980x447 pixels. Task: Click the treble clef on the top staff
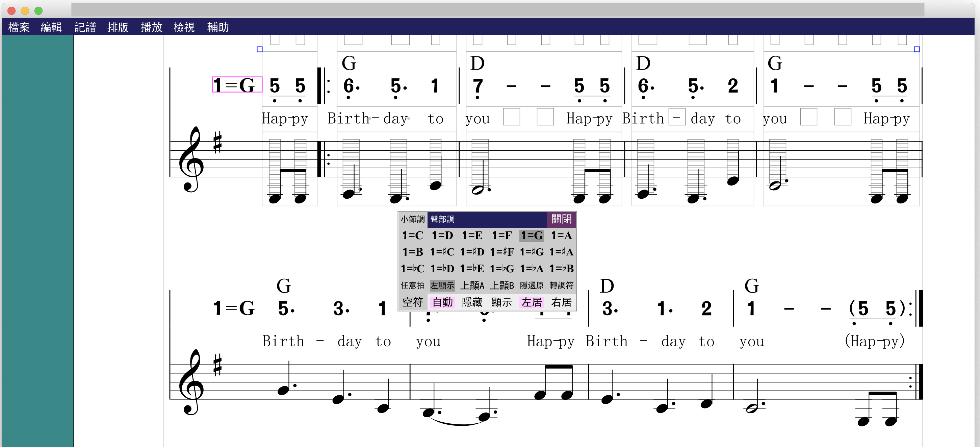pos(191,159)
